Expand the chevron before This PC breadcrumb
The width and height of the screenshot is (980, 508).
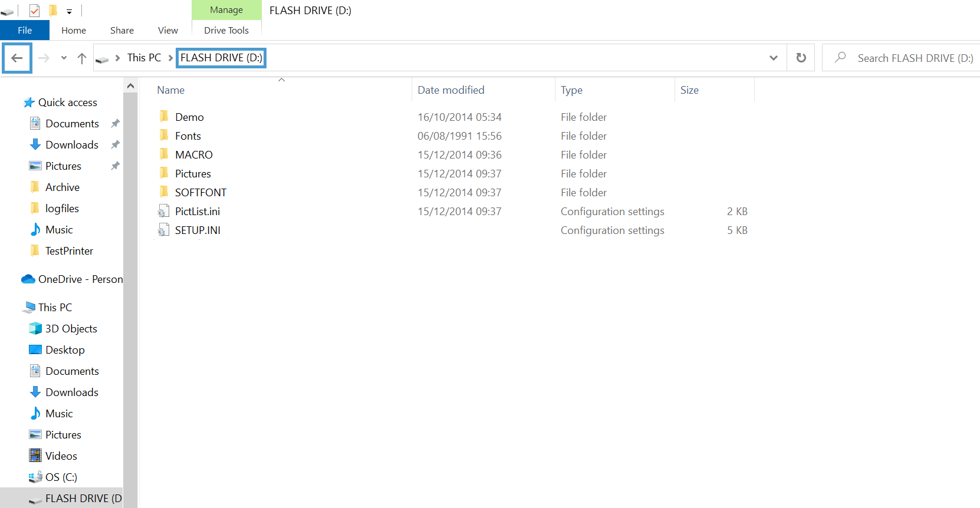pyautogui.click(x=117, y=58)
